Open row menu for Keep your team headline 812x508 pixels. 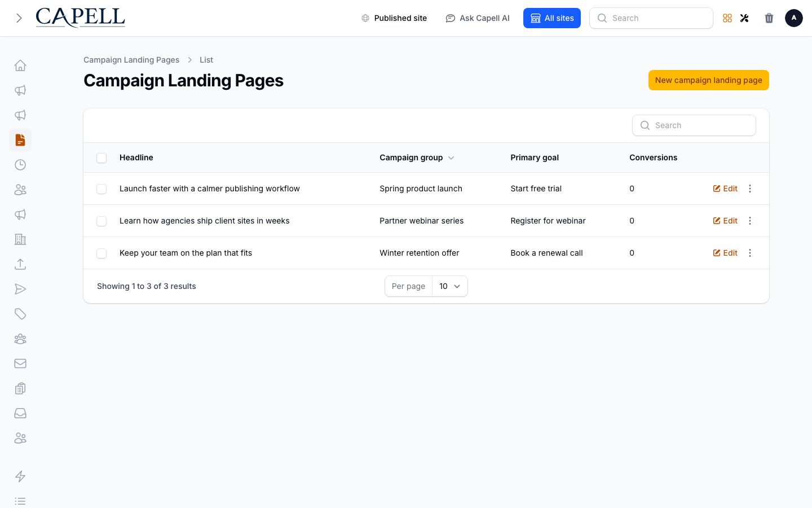coord(750,253)
